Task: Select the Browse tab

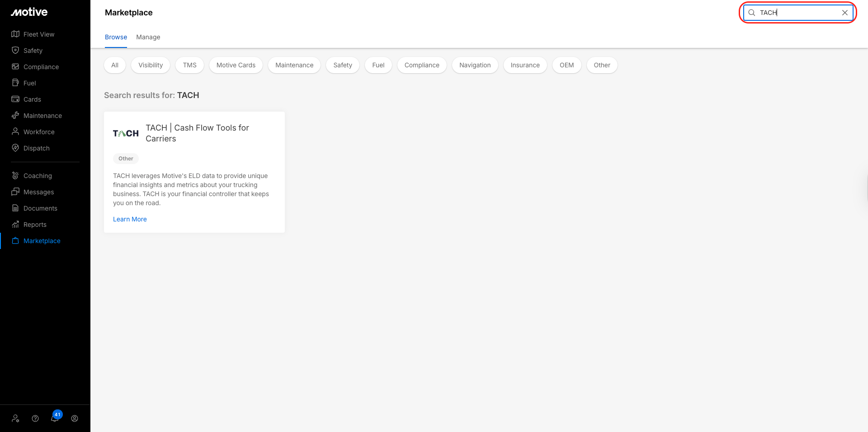Action: (x=116, y=37)
